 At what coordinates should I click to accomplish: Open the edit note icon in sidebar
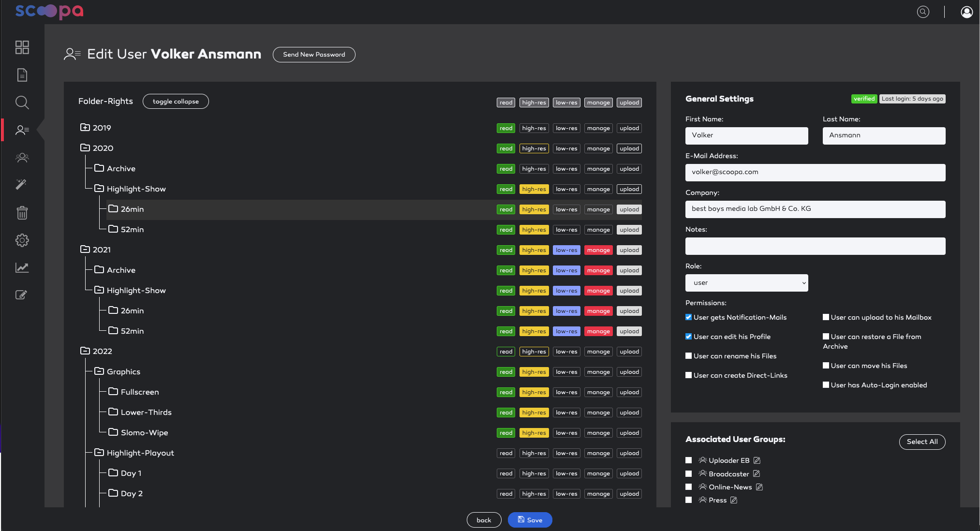[x=22, y=295]
